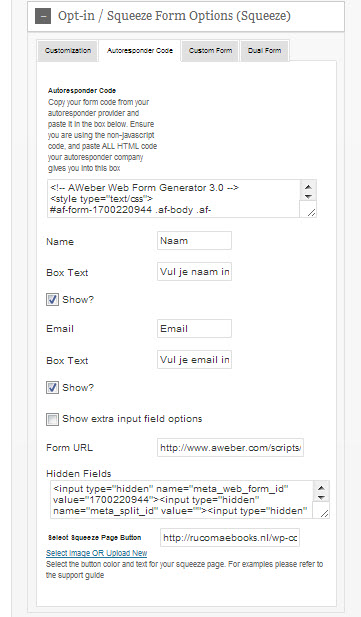Click the 'Show extra input field options' label text
Screen dimensions: 361x617
[x=132, y=419]
